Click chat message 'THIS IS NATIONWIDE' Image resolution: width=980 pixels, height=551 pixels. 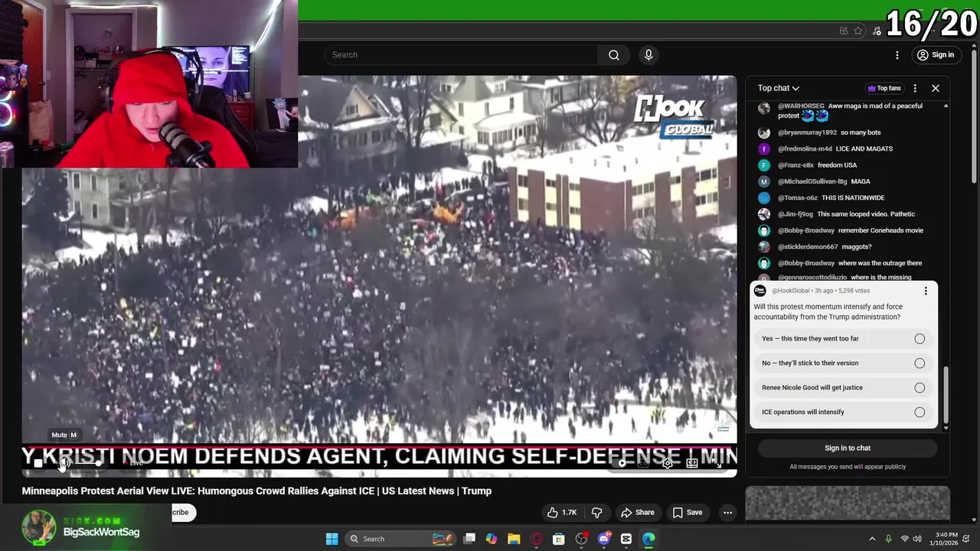(x=853, y=198)
